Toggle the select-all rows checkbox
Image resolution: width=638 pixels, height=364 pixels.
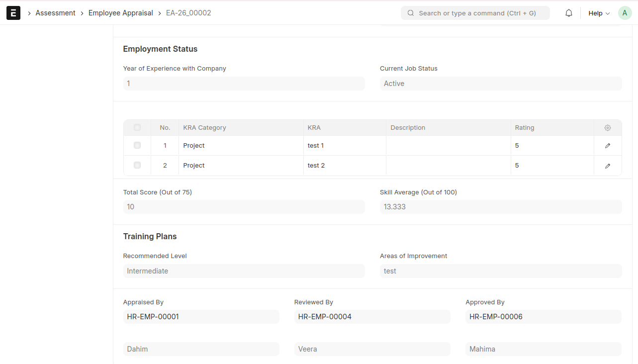tap(137, 128)
